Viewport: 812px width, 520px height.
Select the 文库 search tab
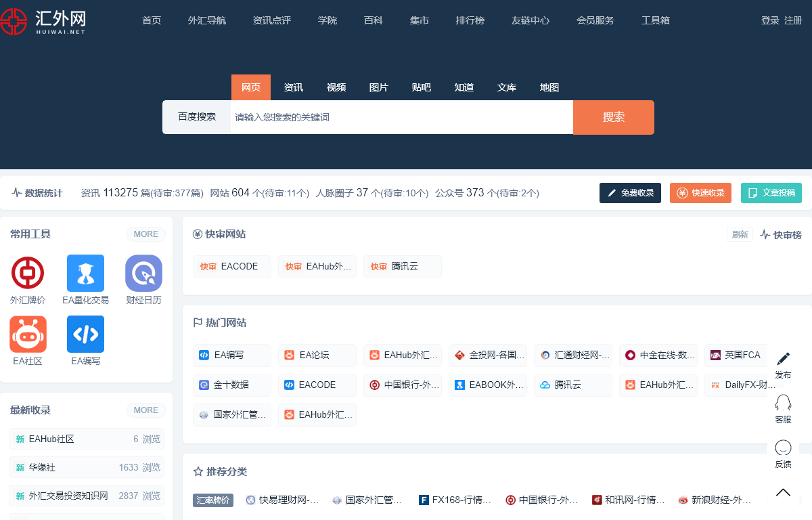point(507,87)
